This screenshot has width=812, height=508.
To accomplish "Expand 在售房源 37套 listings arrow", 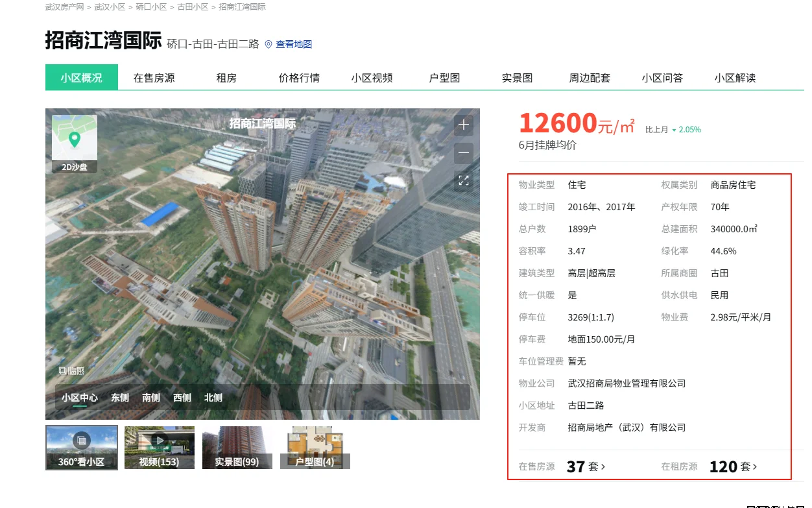I will tap(603, 466).
